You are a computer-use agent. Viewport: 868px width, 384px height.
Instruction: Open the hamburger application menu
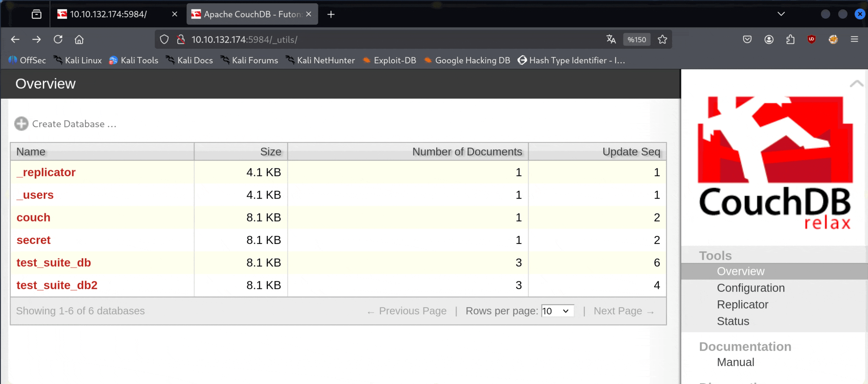click(854, 39)
